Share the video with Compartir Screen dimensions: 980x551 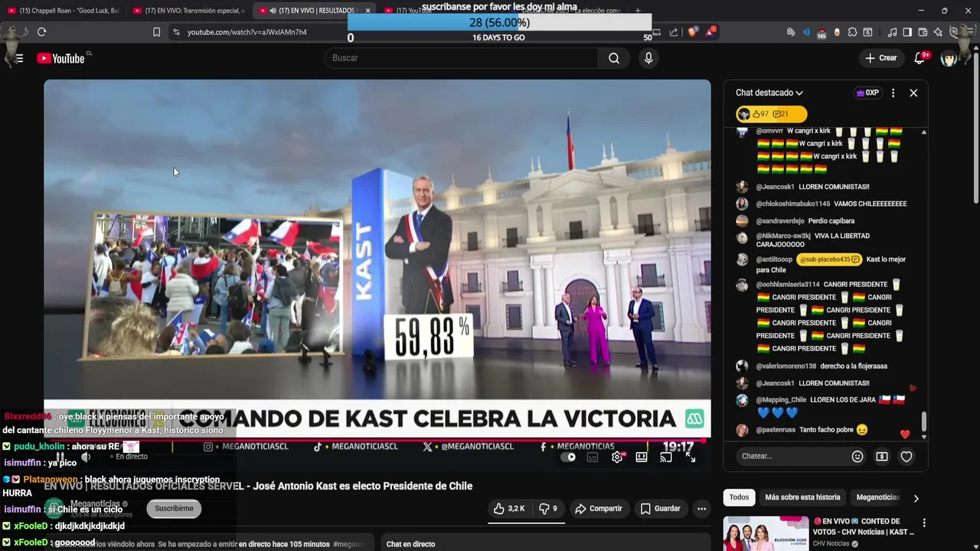point(599,508)
